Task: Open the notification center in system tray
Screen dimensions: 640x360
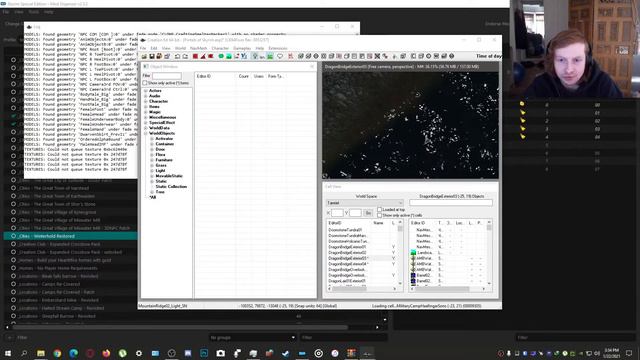Action: (x=629, y=353)
